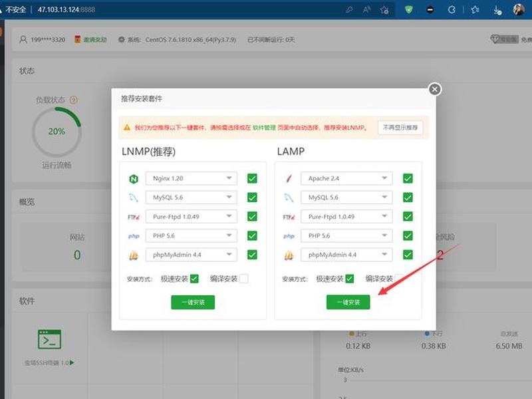
Task: Uncheck LAMP MySQL 5.6 checkbox
Action: [408, 198]
